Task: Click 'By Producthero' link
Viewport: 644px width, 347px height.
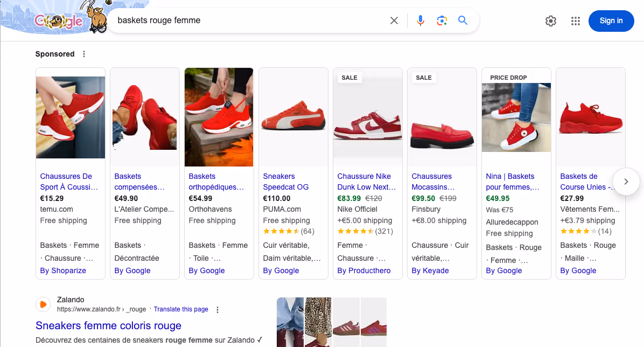Action: click(x=364, y=270)
